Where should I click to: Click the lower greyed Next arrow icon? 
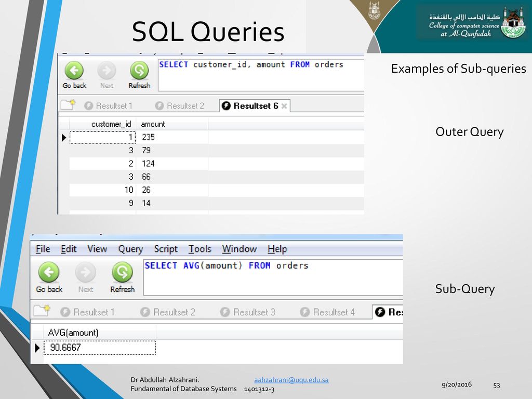point(86,272)
